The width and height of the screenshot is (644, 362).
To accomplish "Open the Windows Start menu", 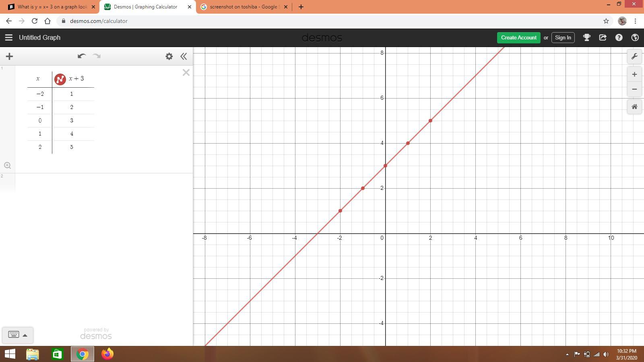I will pos(10,354).
